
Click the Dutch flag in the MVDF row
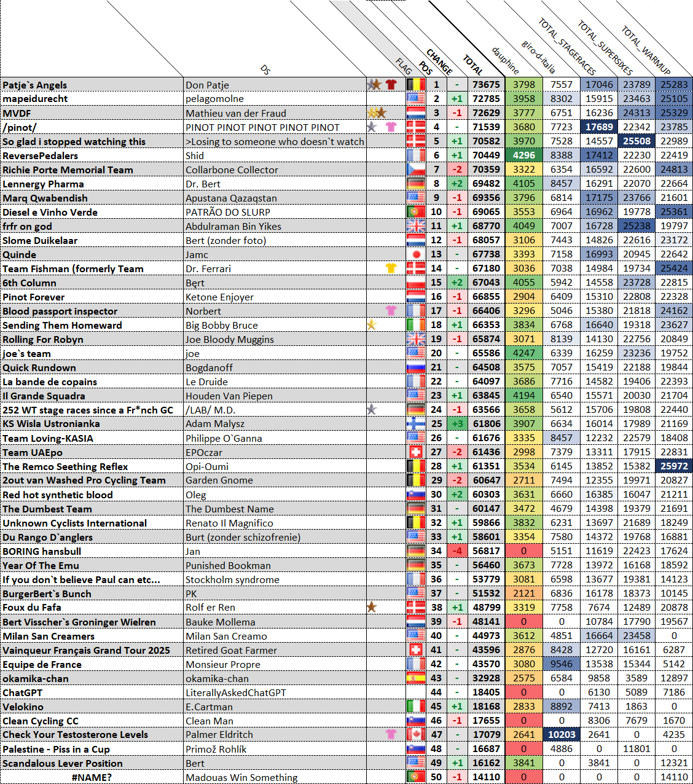tap(416, 112)
